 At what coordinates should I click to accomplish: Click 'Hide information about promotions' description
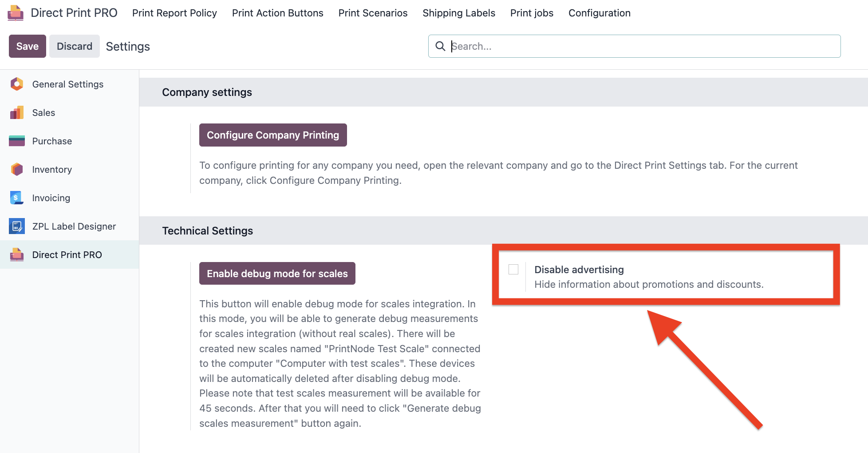(649, 284)
